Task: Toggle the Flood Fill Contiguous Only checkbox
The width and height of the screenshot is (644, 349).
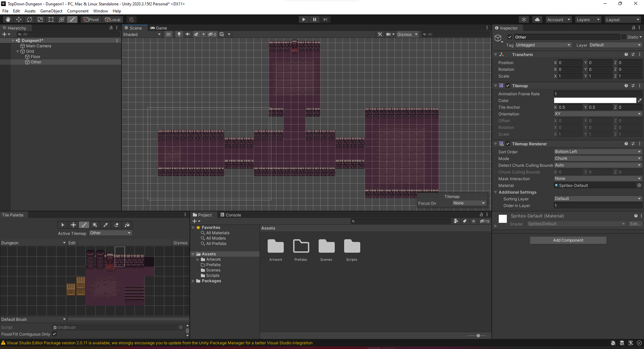Action: (54, 334)
